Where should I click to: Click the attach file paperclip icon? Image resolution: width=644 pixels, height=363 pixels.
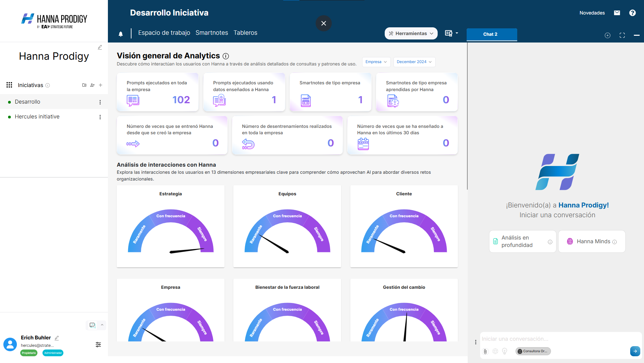486,351
